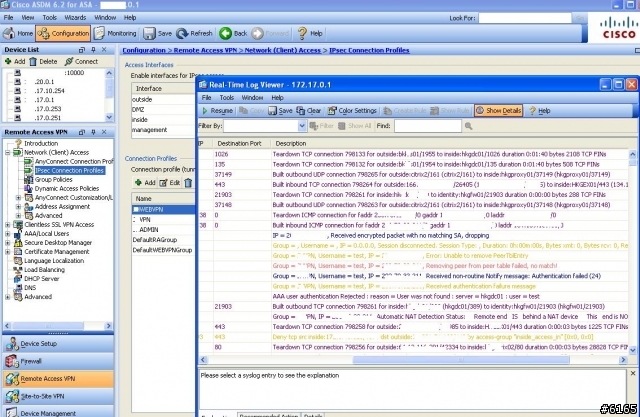
Task: Toggle Show Details in Log Viewer
Action: pos(498,111)
